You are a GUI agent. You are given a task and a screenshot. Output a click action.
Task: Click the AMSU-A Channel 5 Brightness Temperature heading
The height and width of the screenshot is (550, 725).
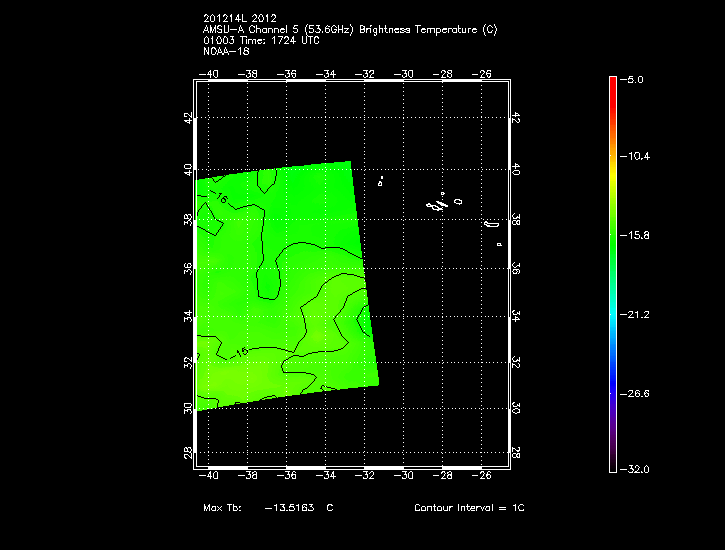[349, 29]
